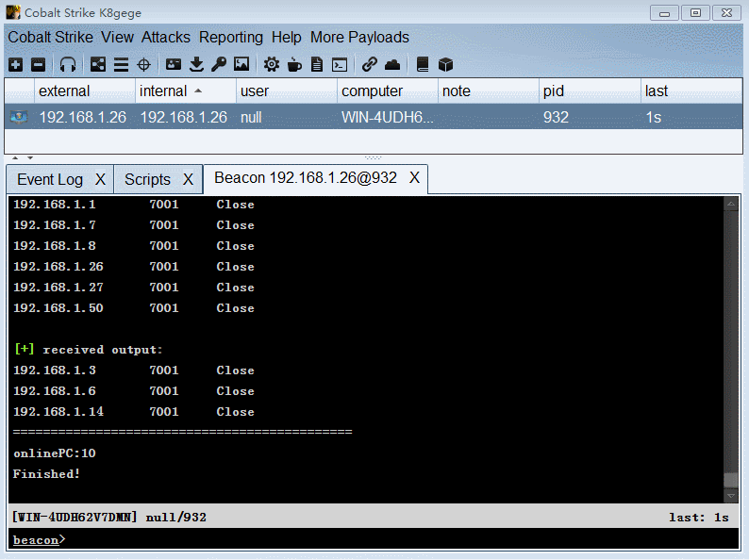Click the 192.168.1.14 output row

(134, 412)
